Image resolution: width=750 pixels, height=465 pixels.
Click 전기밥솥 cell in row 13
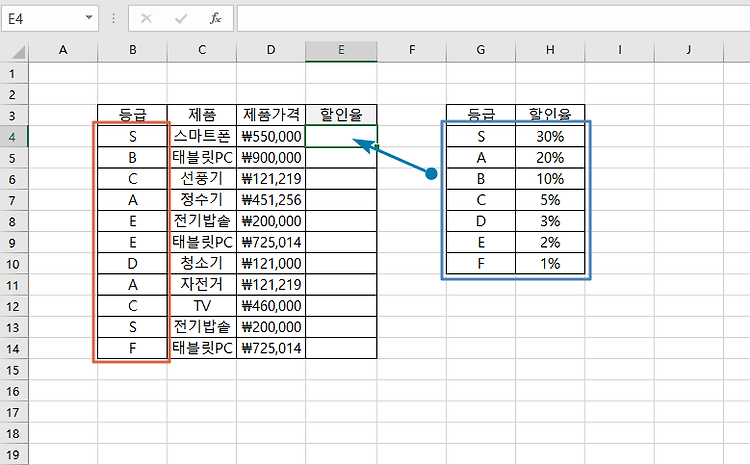[202, 327]
